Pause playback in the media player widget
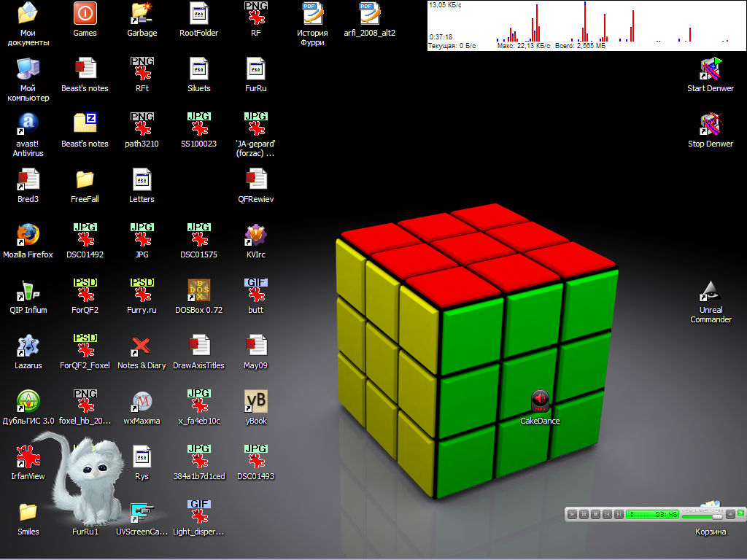This screenshot has height=560, width=747. pyautogui.click(x=584, y=515)
